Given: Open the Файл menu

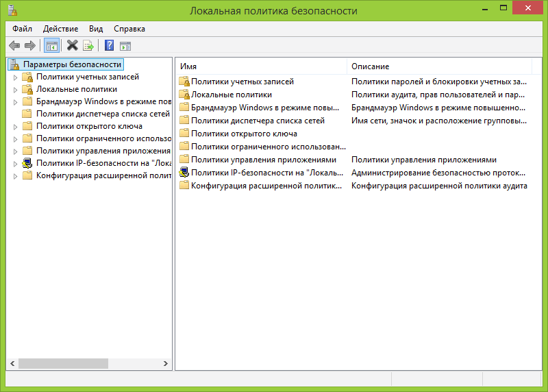Looking at the screenshot, I should (x=22, y=29).
